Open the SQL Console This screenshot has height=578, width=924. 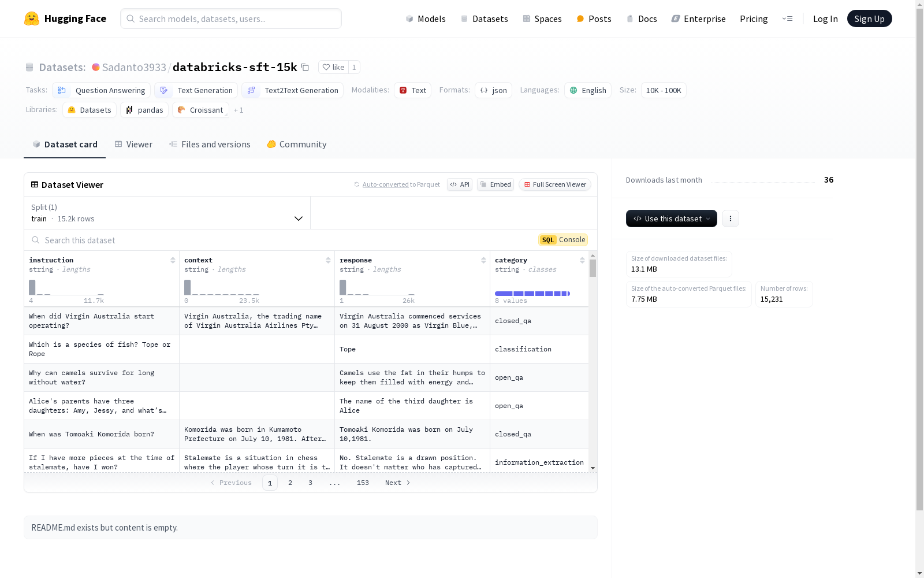click(x=563, y=240)
